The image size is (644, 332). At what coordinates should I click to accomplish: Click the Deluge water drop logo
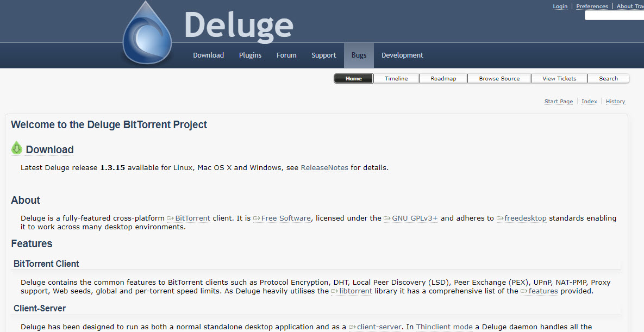point(147,33)
